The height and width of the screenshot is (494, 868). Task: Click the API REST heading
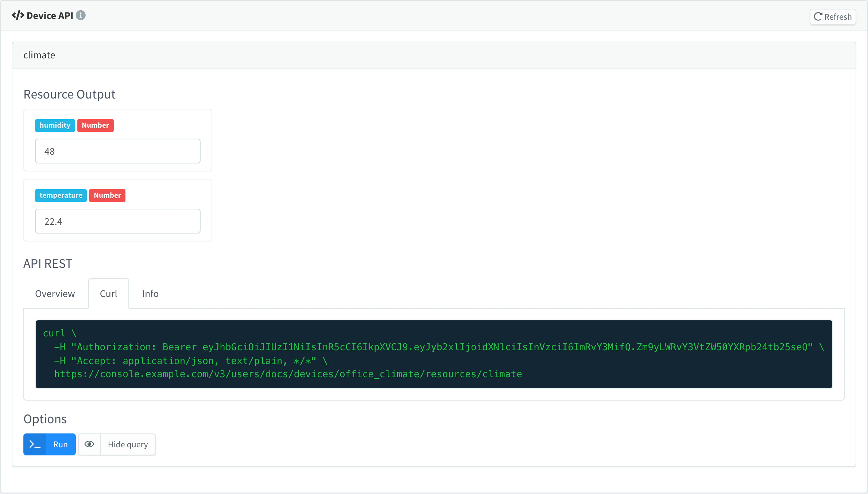[48, 263]
